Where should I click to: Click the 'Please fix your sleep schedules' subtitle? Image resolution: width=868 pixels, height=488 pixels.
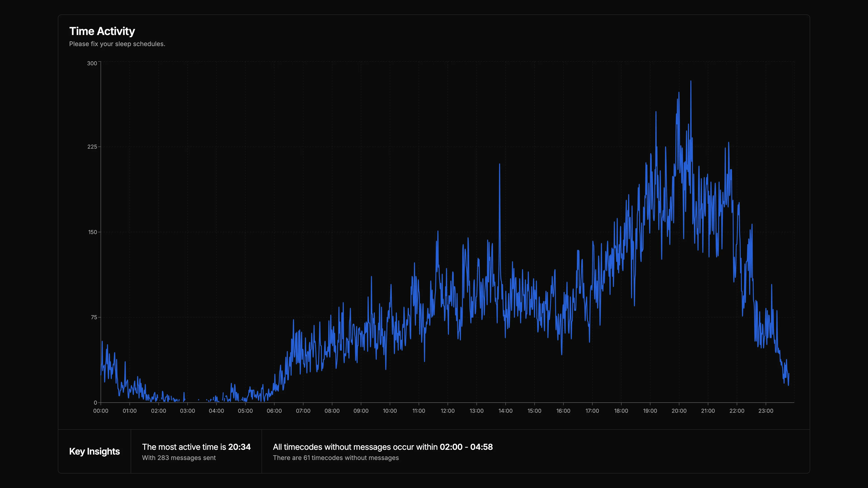pos(117,44)
